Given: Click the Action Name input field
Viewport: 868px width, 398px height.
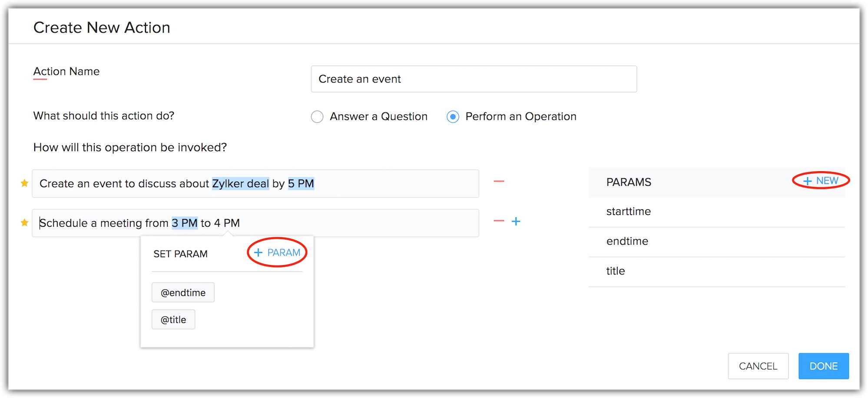Looking at the screenshot, I should [474, 79].
